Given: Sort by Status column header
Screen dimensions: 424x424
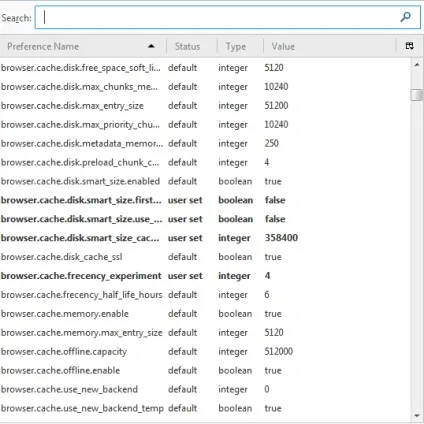Looking at the screenshot, I should 192,46.
